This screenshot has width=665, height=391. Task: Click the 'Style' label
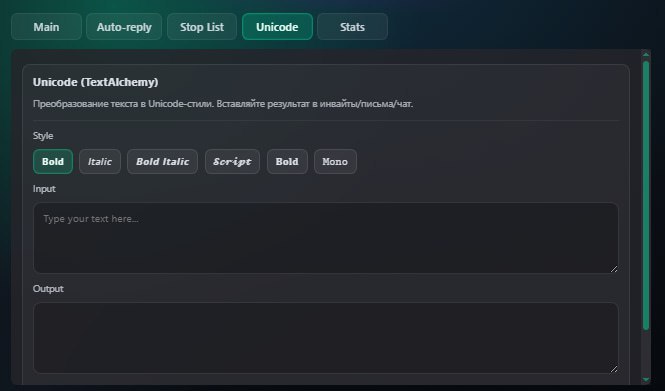(43, 136)
